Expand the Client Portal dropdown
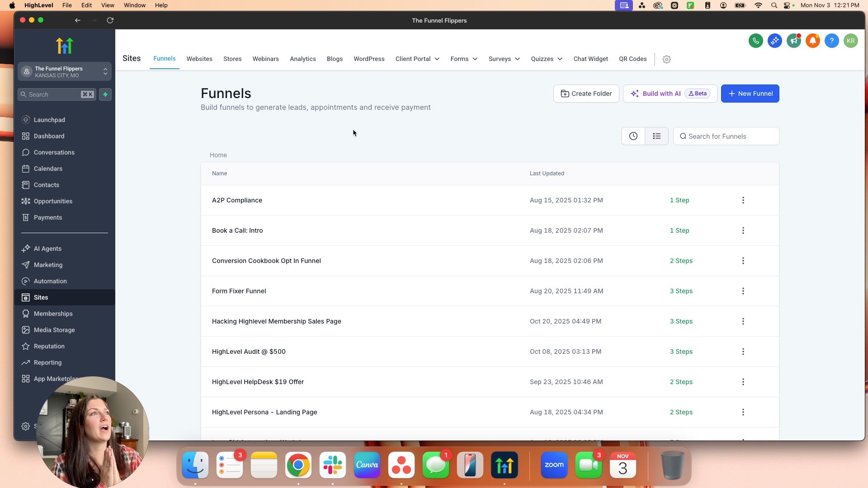868x488 pixels. 417,59
